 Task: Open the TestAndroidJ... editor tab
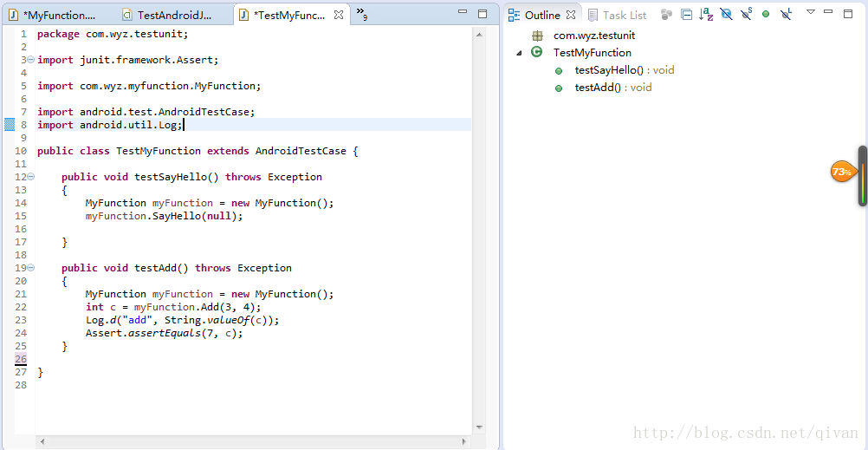(x=175, y=15)
